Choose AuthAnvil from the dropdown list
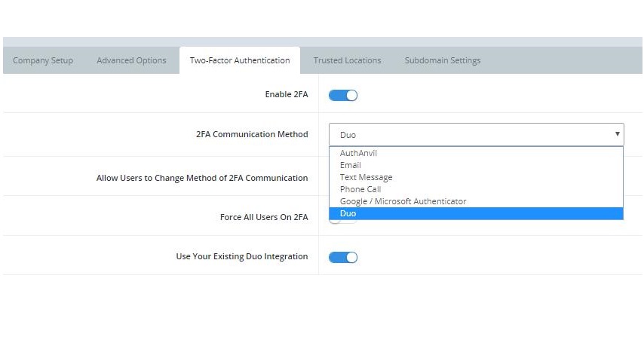644x358 pixels. [358, 153]
